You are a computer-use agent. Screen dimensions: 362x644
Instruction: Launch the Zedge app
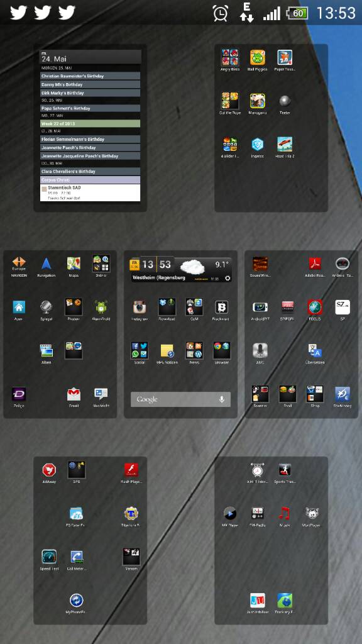(19, 394)
